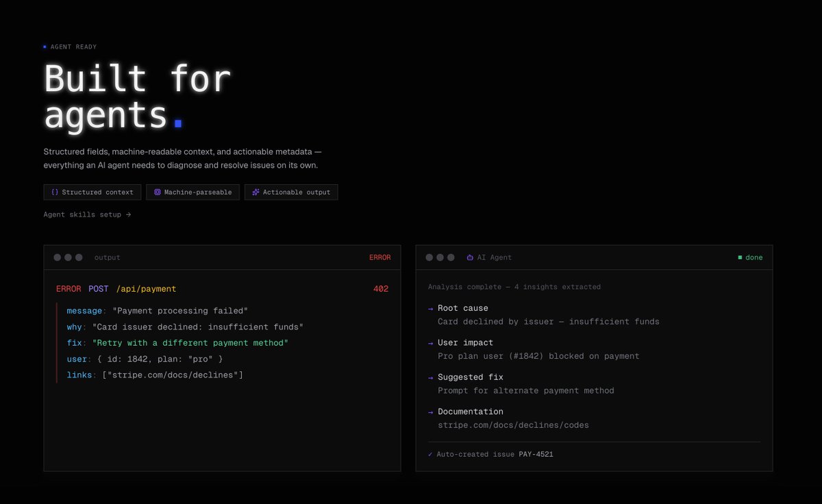Click the checkmark beside Auto-created issue
The height and width of the screenshot is (504, 822).
coord(429,454)
